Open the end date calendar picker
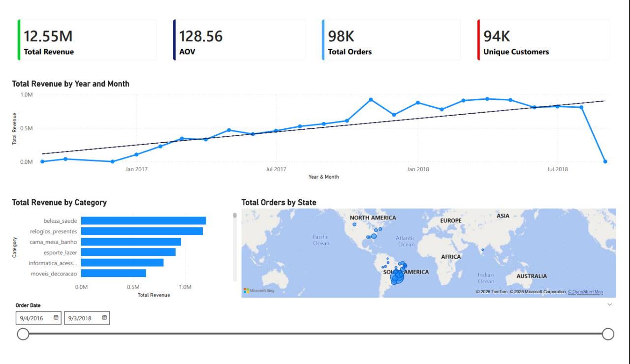This screenshot has width=630, height=364. 104,318
